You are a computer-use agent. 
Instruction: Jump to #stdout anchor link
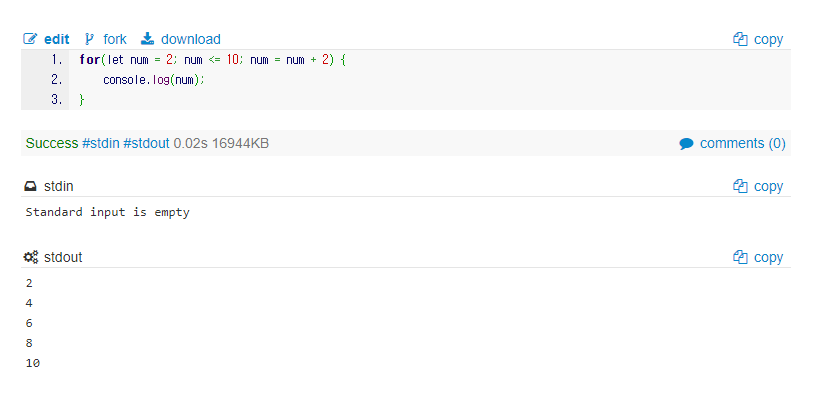(146, 144)
